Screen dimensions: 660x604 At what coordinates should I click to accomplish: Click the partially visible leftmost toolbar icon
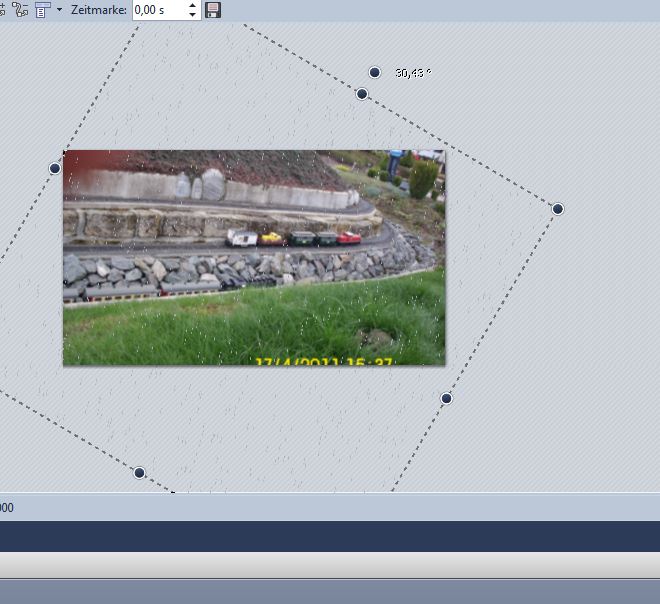[x=3, y=10]
